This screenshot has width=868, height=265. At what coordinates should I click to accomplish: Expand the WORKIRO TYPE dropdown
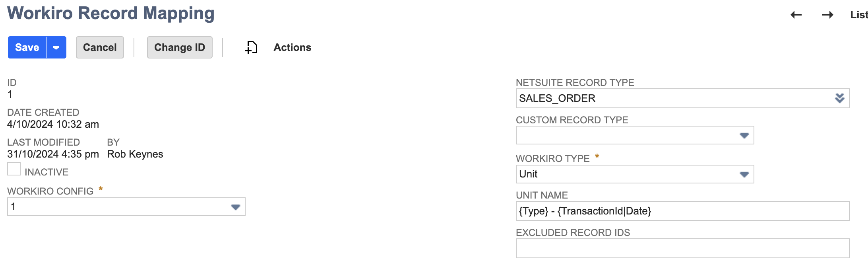[x=744, y=174]
